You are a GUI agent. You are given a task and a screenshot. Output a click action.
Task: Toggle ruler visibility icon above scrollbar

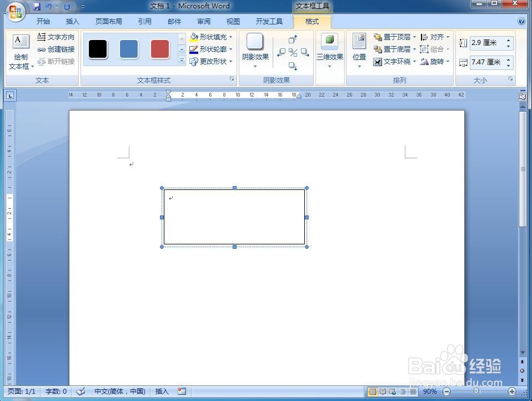click(x=523, y=96)
